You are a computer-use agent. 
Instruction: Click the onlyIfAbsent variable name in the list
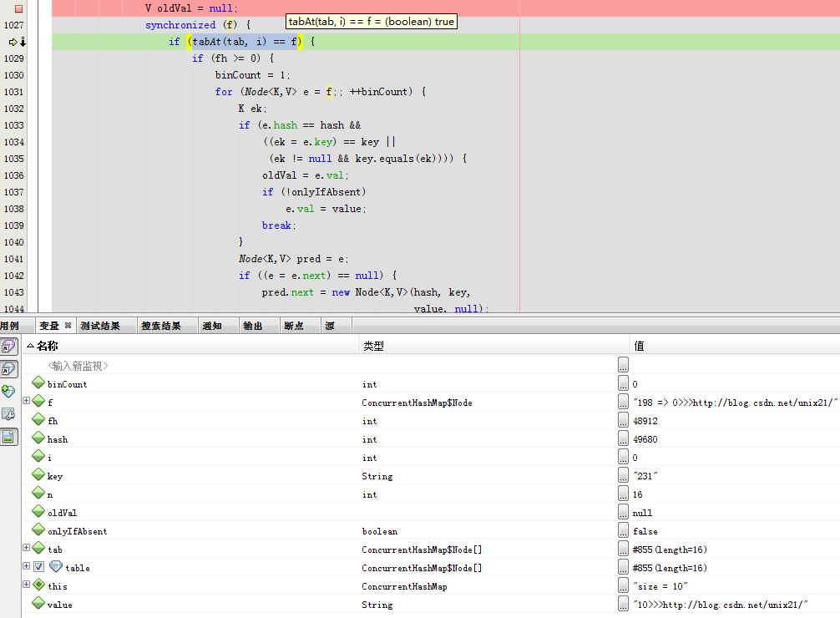coord(77,531)
